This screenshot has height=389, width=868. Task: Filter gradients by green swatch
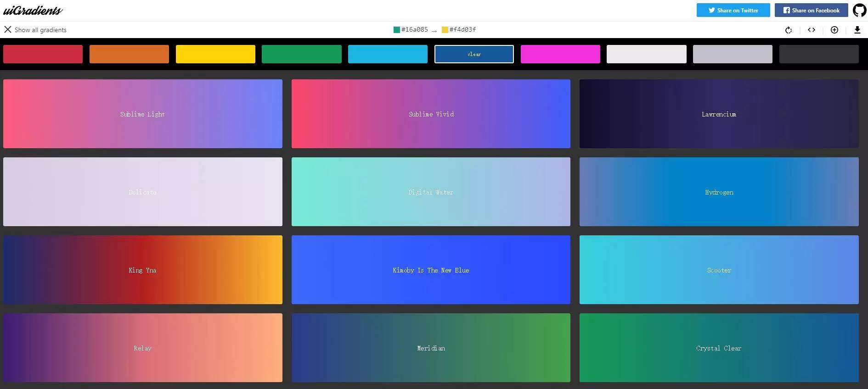tap(301, 54)
